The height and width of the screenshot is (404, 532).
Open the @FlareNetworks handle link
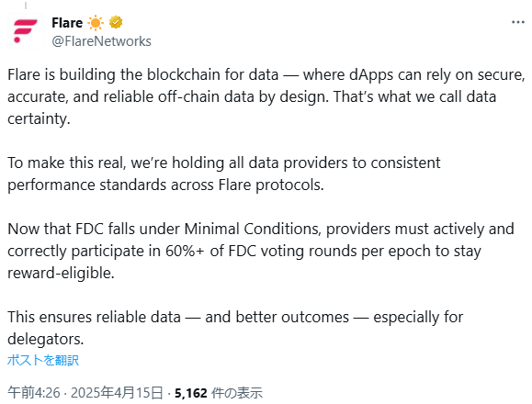(101, 41)
